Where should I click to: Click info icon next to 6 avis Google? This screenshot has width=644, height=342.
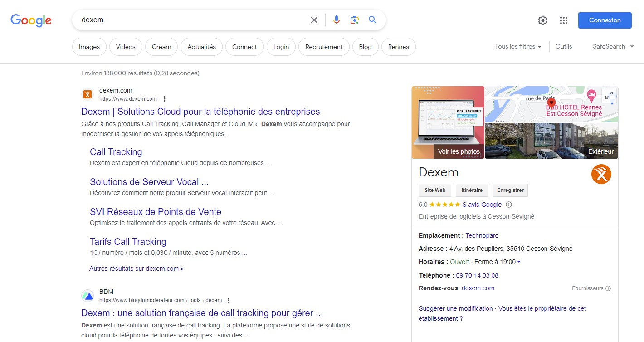509,205
